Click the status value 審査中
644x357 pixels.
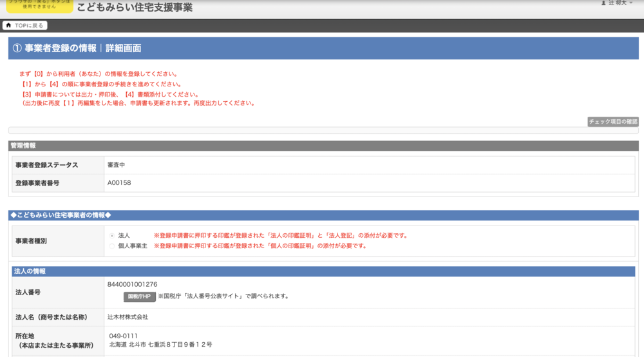pos(116,165)
